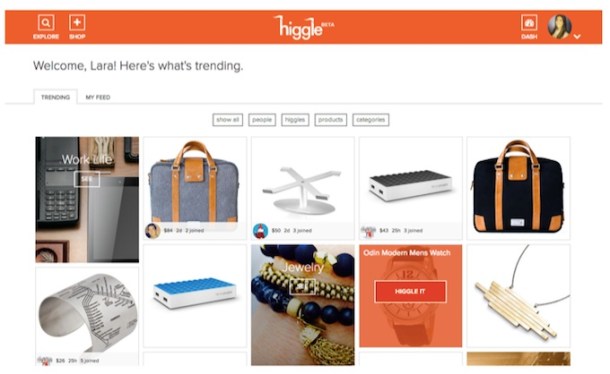Screen dimensions: 610x374
Task: Open the Explore search icon
Action: point(46,23)
